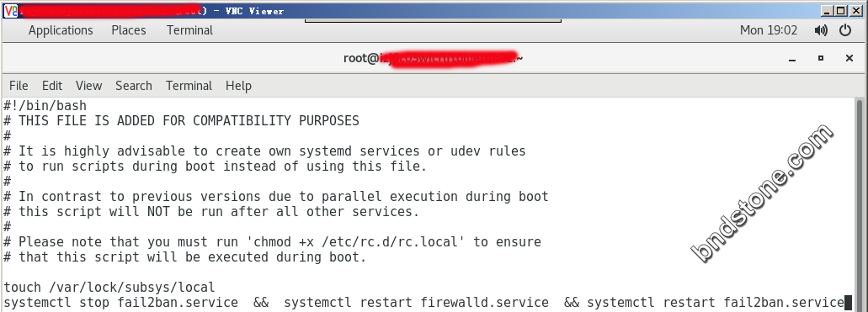Open the Applications menu
Viewport: 868px width, 312px height.
click(x=61, y=30)
